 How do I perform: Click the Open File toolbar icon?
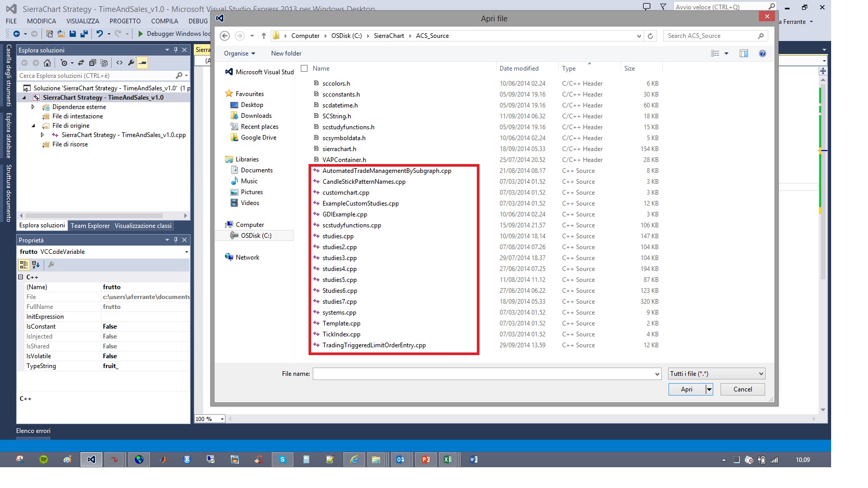[61, 34]
